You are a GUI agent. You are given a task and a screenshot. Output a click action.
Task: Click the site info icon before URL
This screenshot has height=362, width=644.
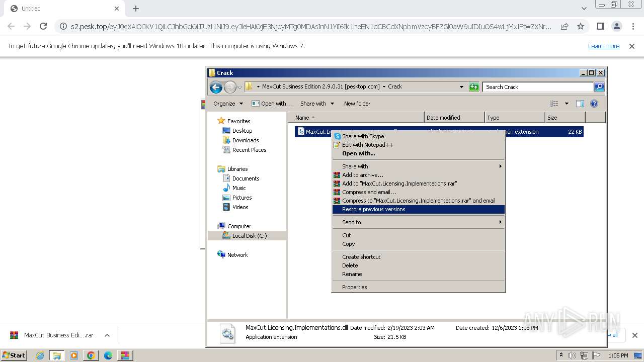[63, 26]
